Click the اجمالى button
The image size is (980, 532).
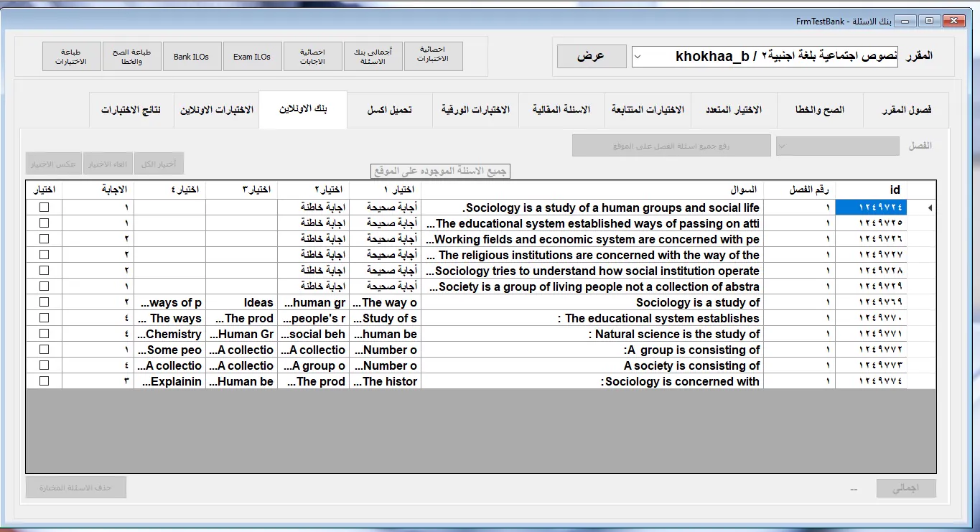pos(907,489)
